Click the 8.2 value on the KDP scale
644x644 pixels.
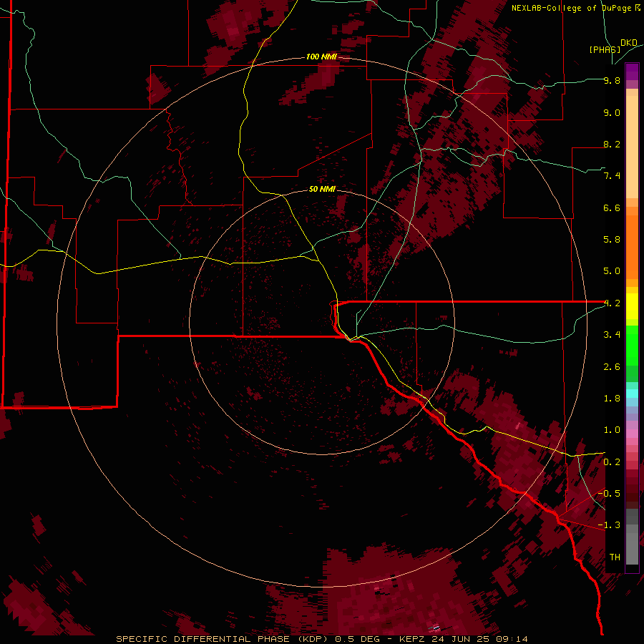[x=612, y=145]
